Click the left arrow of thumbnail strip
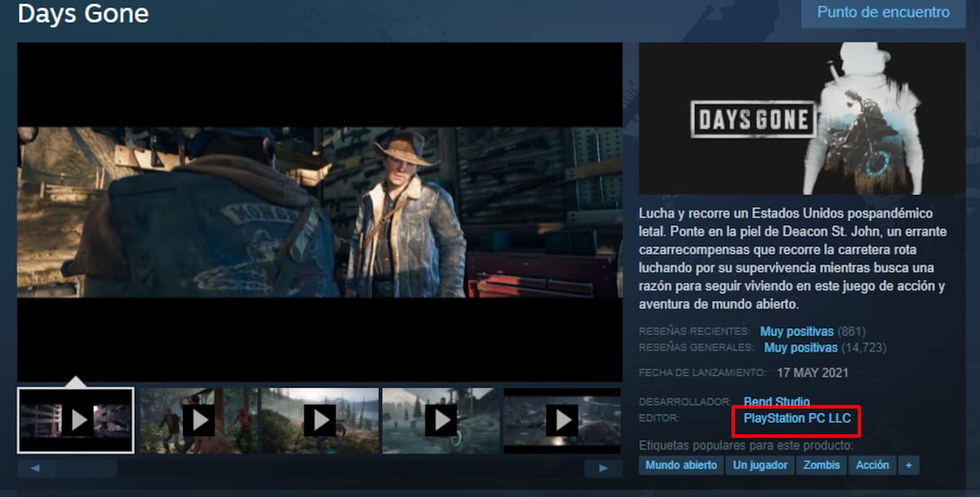The height and width of the screenshot is (497, 980). 36,468
